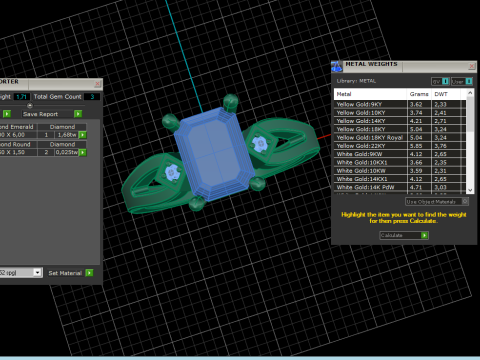Open the material dropdown beside Set Material
This screenshot has height=360, width=480.
37,273
